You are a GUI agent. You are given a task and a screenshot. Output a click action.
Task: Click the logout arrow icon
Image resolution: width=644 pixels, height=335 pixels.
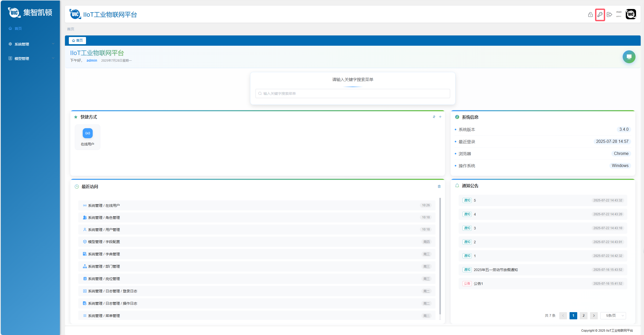pos(609,15)
